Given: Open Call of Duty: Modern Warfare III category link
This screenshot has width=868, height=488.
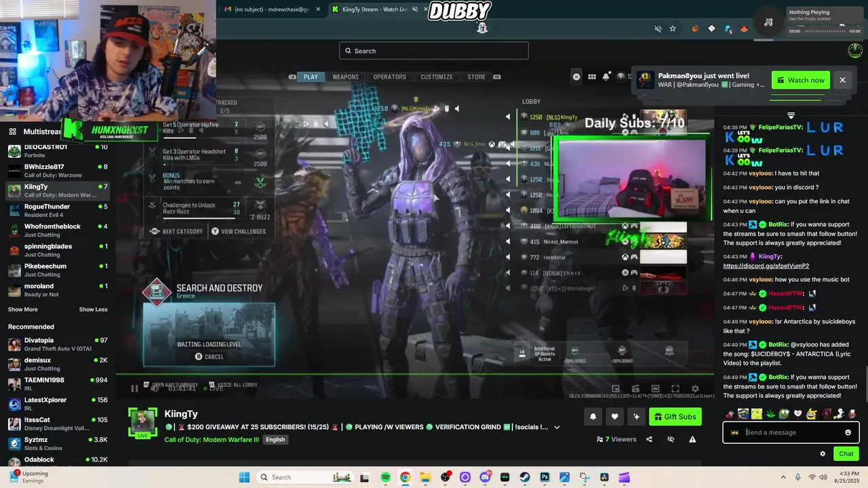Looking at the screenshot, I should coord(212,439).
